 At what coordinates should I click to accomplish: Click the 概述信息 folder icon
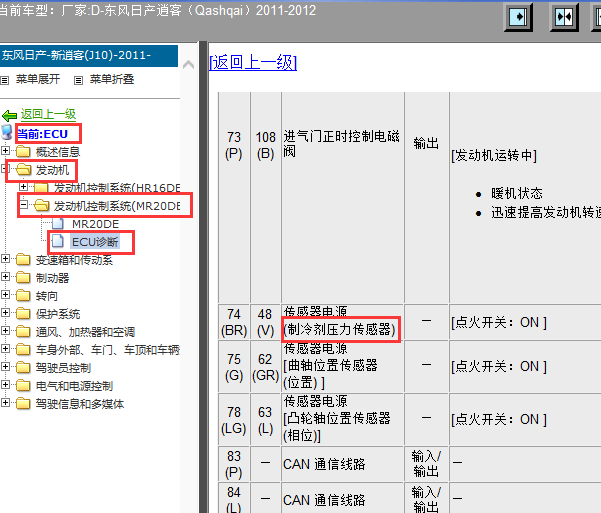23,151
